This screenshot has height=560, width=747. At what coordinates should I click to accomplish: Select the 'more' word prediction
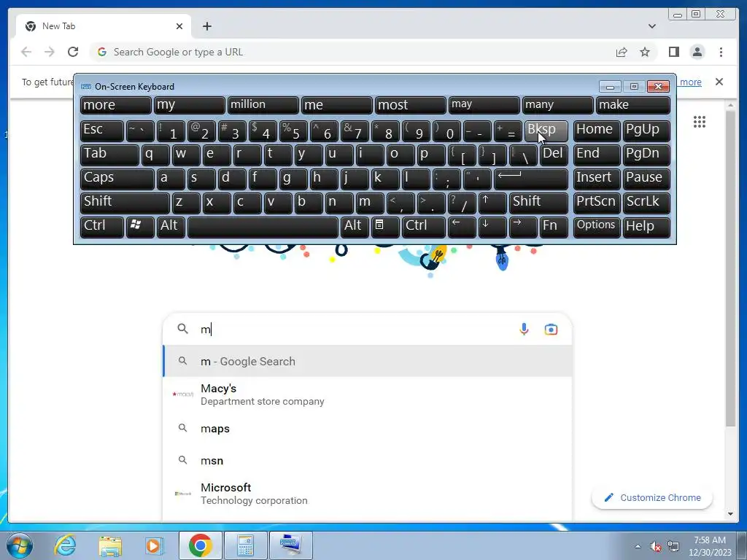click(x=116, y=105)
